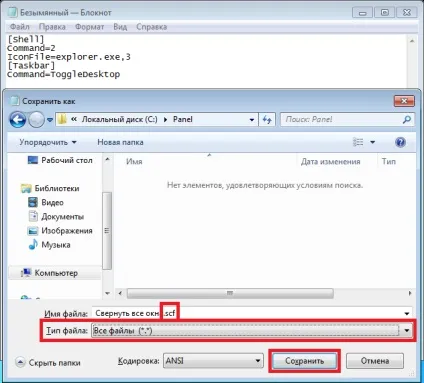Open the Тип файла combo box
This screenshot has height=383, width=424.
pyautogui.click(x=252, y=331)
